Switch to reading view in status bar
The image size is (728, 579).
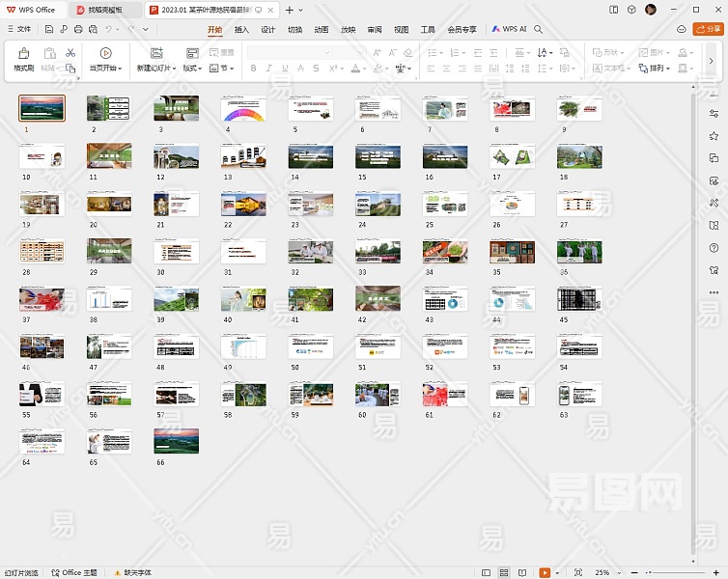coord(523,572)
